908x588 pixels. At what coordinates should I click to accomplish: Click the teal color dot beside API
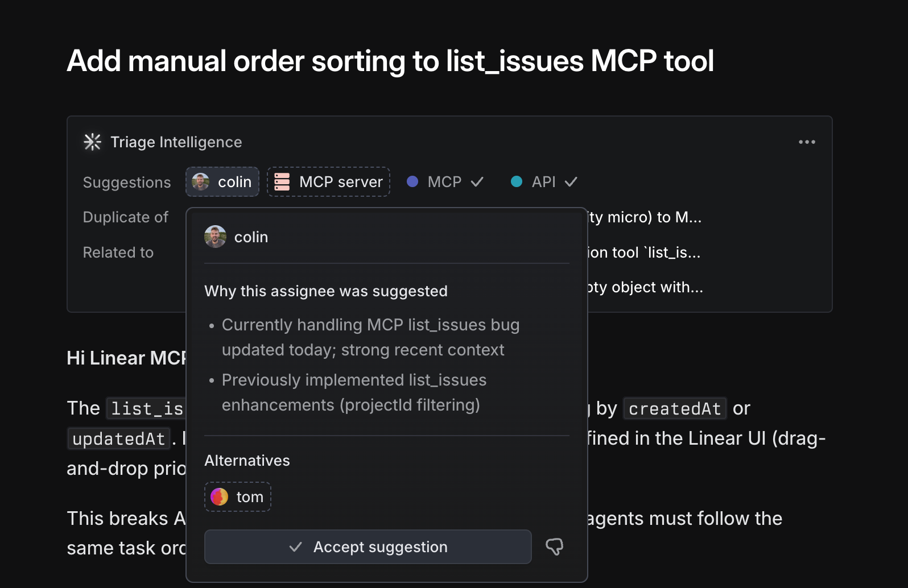pyautogui.click(x=517, y=181)
